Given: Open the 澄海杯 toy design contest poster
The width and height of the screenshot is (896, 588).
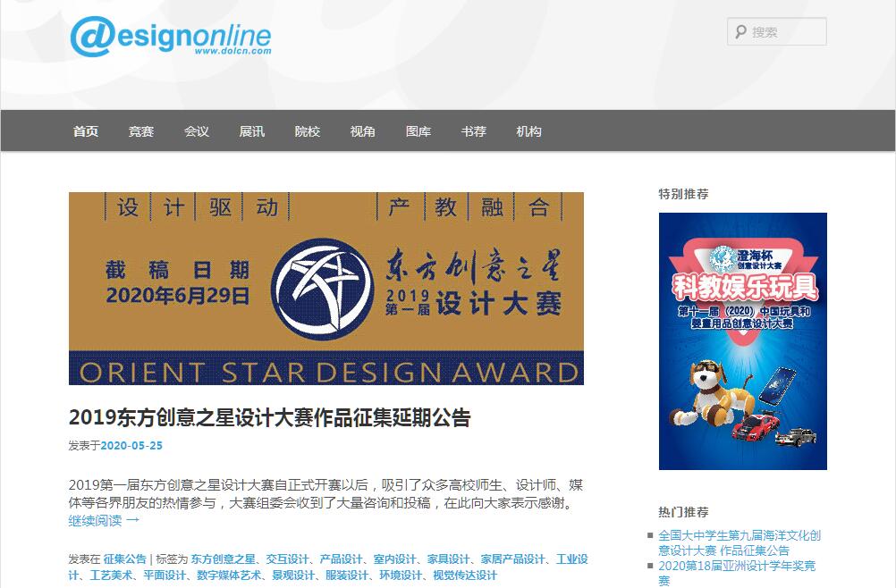Looking at the screenshot, I should (742, 340).
